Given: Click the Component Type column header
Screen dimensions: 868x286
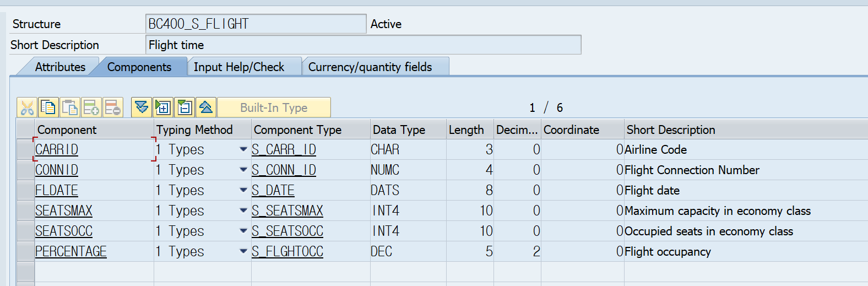Looking at the screenshot, I should (311, 129).
